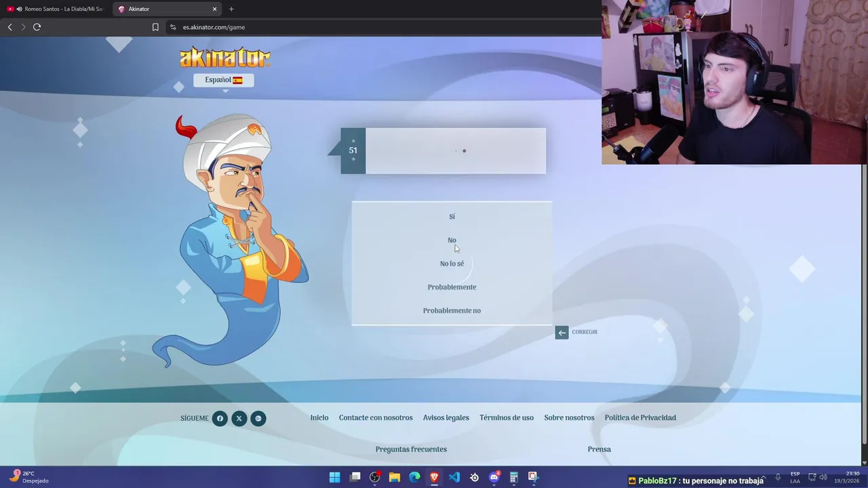The image size is (868, 488).
Task: Go to the Inicio footer link
Action: [x=319, y=418]
